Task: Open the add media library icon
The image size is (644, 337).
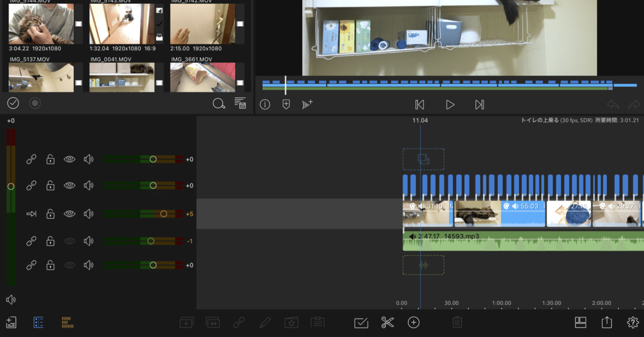Action: point(11,322)
